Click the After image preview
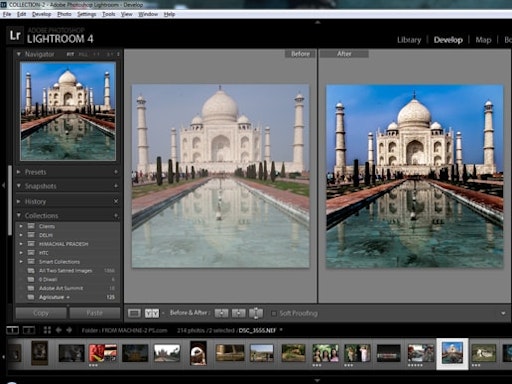The width and height of the screenshot is (512, 384). point(414,176)
